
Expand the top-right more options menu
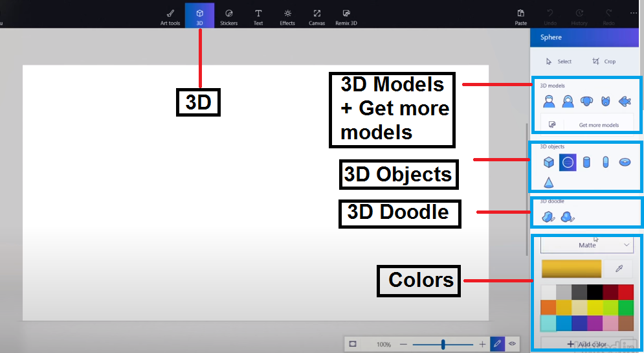point(633,13)
